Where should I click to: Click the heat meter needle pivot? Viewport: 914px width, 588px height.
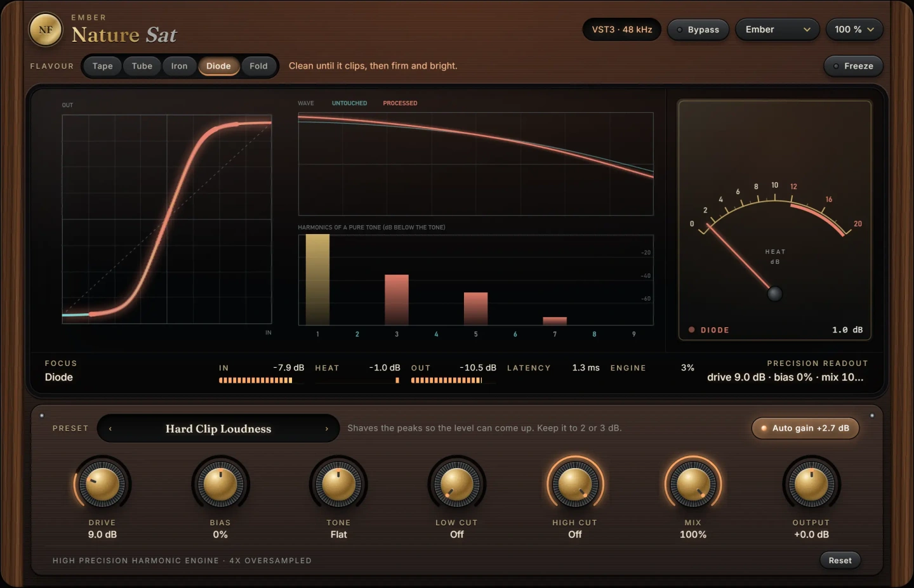click(x=774, y=294)
